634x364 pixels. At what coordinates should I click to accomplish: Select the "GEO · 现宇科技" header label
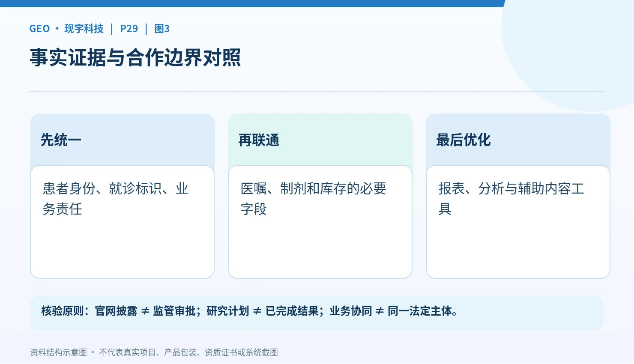click(x=66, y=29)
